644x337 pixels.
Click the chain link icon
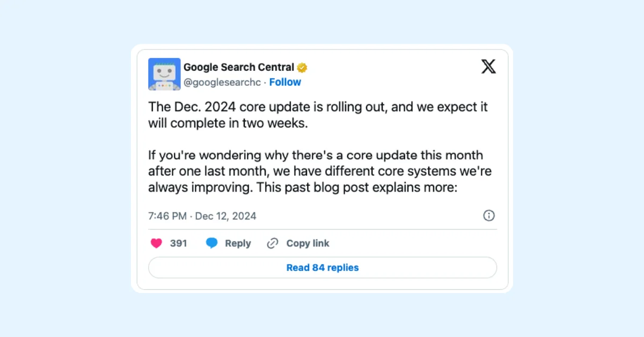[x=273, y=244]
